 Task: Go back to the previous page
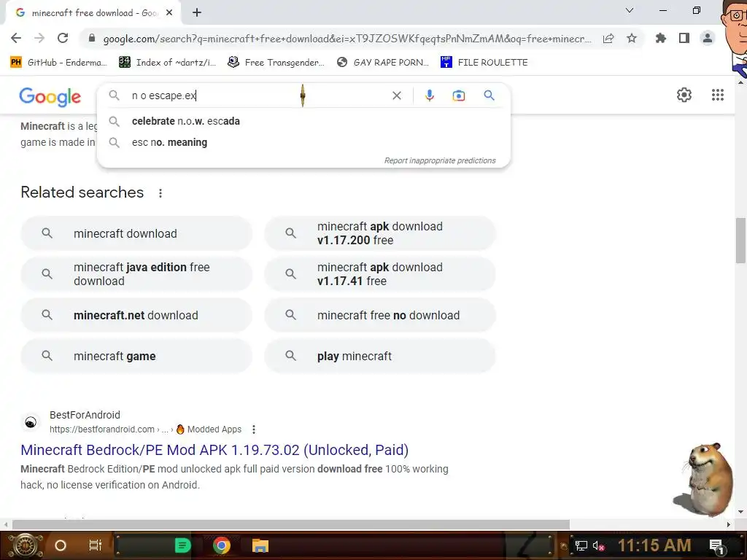point(16,38)
